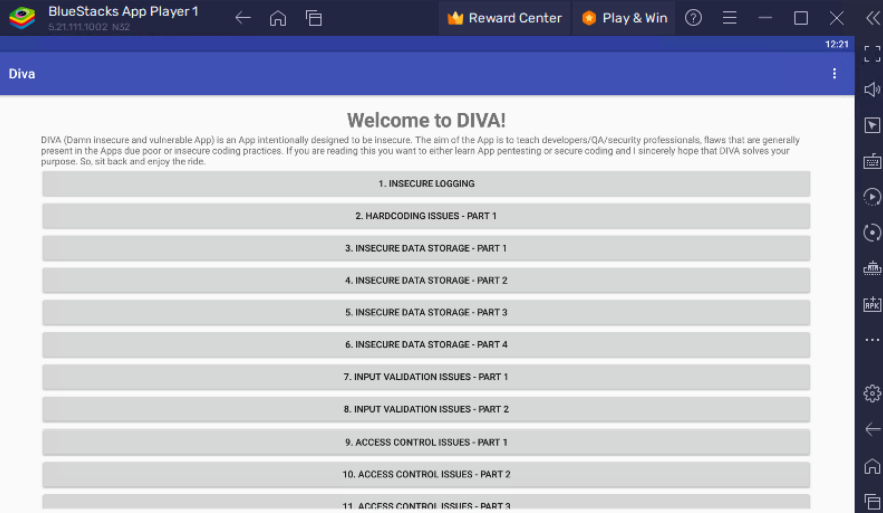Open 7. Input Validation Issues - Part 1
Viewport: 883px width, 513px height.
426,377
